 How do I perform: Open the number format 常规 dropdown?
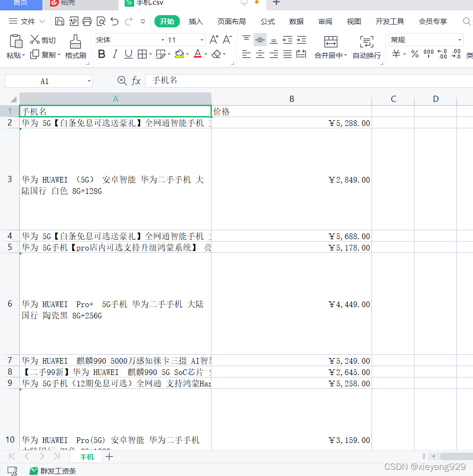(460, 40)
